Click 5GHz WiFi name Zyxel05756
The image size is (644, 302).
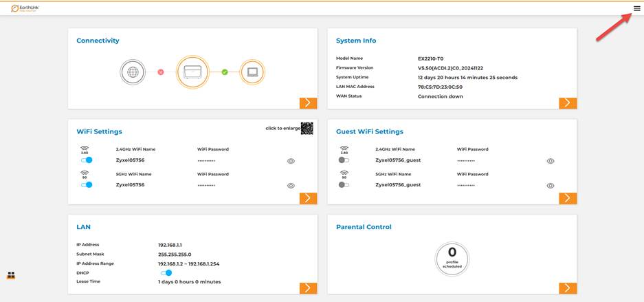(x=130, y=185)
